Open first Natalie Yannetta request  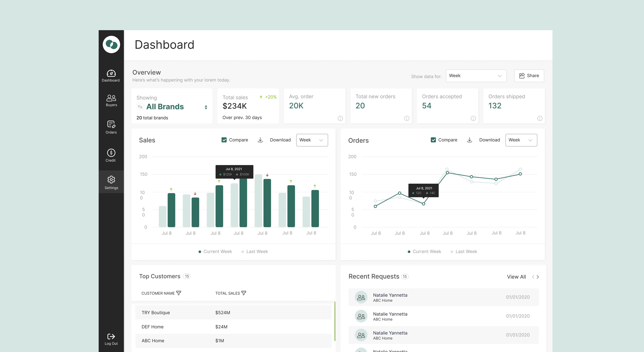[x=443, y=297]
